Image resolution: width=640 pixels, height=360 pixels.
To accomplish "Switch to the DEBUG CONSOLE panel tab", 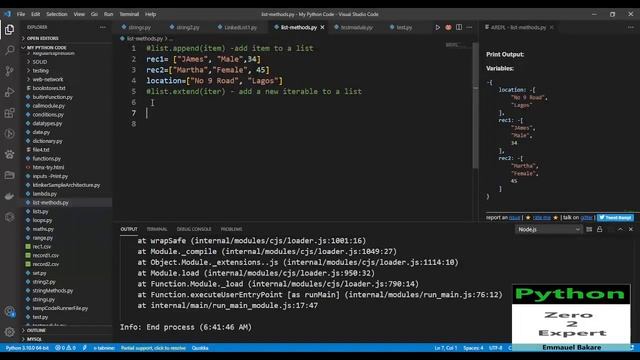I will 194,229.
